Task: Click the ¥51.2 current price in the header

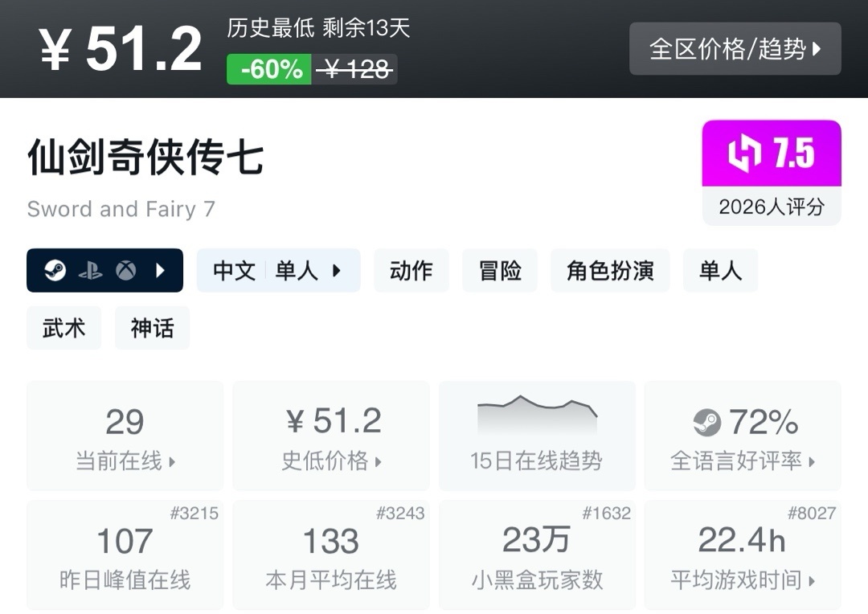Action: [120, 49]
